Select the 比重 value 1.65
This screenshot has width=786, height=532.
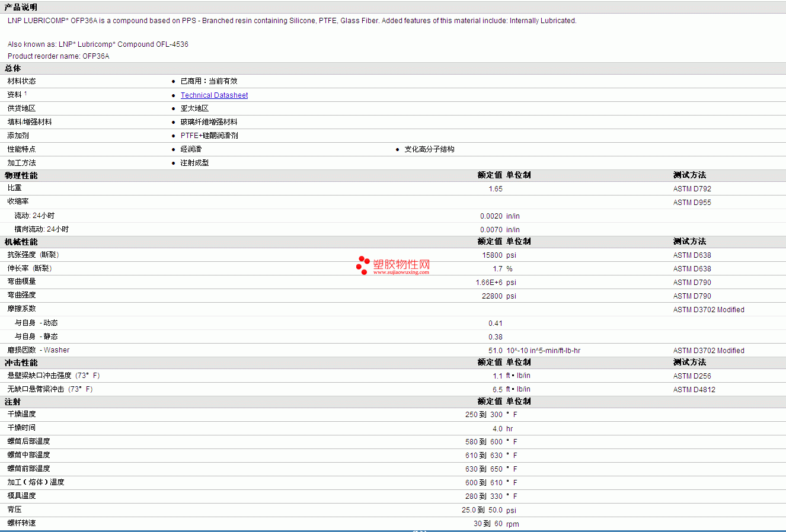(496, 189)
